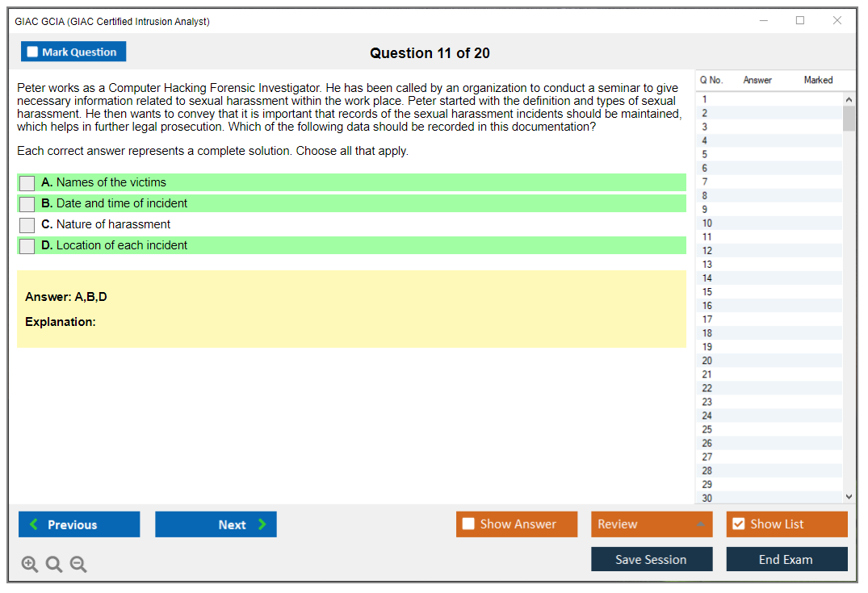Go to the Previous question
The height and width of the screenshot is (593, 868).
point(79,524)
